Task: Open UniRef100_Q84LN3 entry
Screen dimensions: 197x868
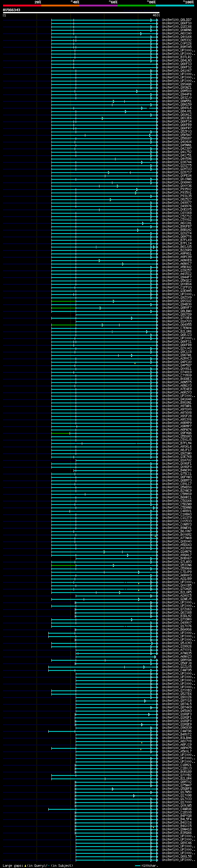Action: pyautogui.click(x=177, y=61)
